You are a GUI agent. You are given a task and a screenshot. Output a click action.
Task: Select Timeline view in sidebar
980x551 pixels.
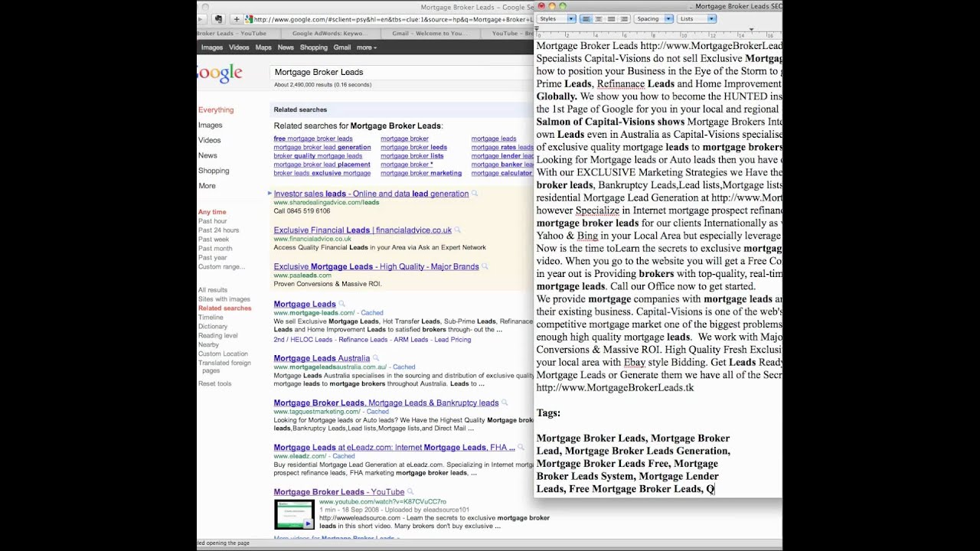pyautogui.click(x=211, y=318)
